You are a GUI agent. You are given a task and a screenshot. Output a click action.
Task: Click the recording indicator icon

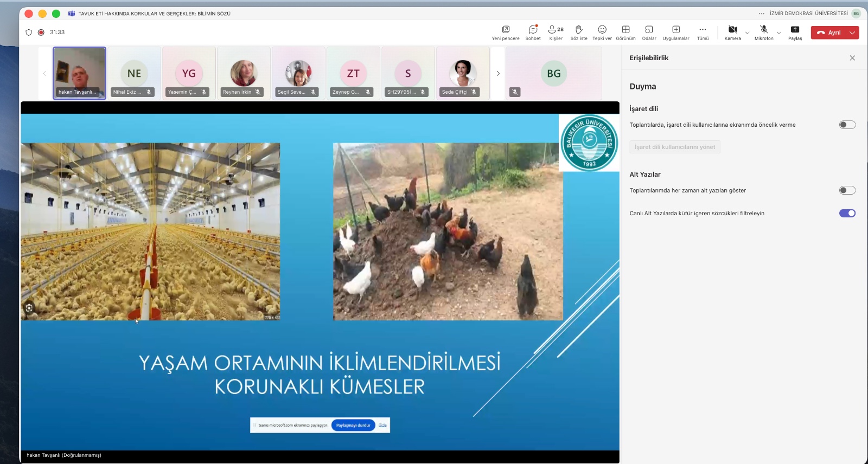(41, 33)
